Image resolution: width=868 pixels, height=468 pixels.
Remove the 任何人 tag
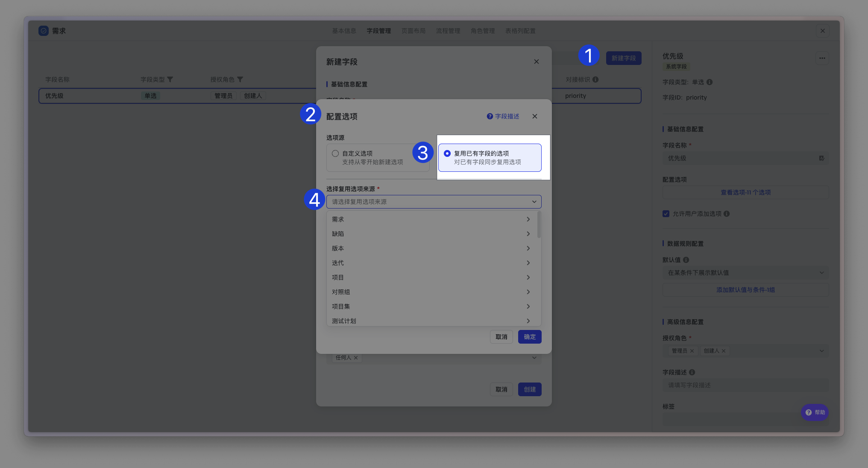(356, 358)
